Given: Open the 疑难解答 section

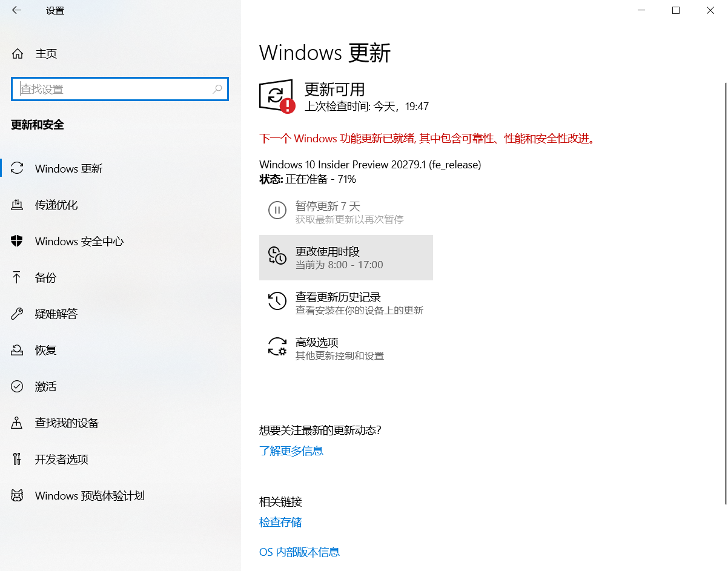Looking at the screenshot, I should click(x=121, y=314).
